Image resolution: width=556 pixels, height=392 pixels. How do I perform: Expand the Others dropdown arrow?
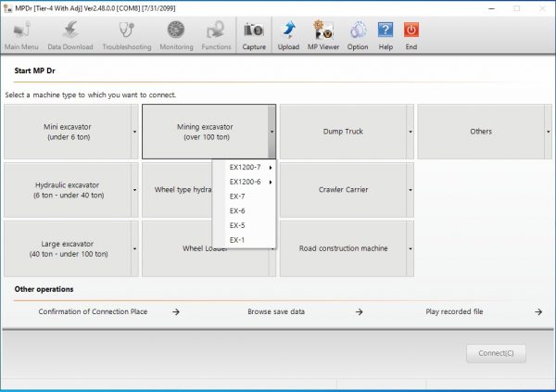(549, 132)
